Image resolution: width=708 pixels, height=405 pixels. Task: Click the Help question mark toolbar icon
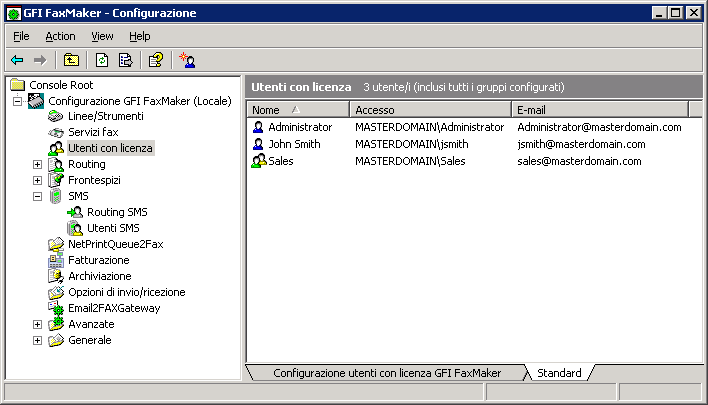point(156,60)
